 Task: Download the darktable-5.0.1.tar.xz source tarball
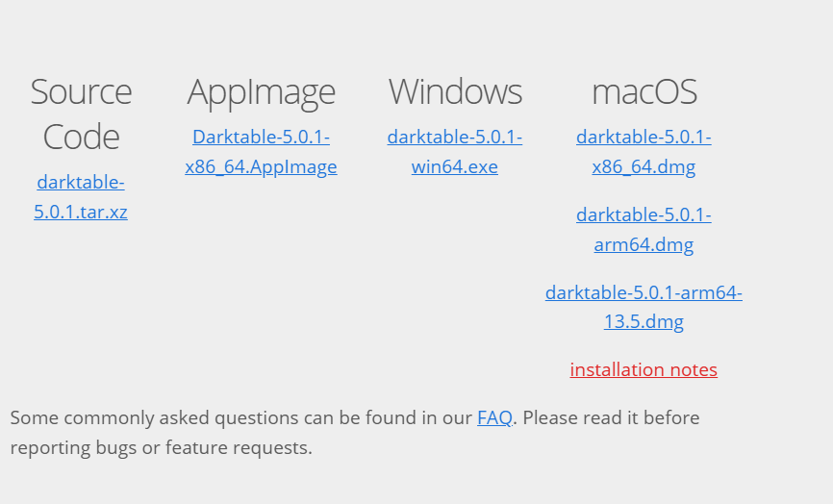(81, 197)
